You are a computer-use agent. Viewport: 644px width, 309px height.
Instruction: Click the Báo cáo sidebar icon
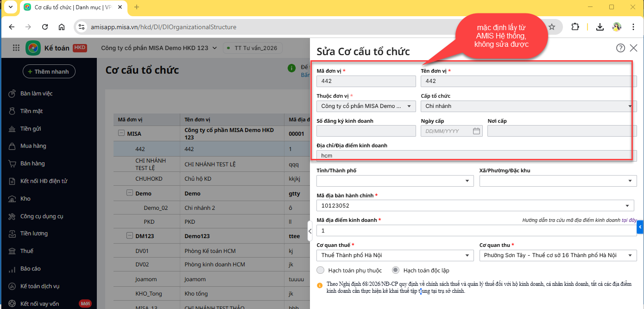[12, 269]
